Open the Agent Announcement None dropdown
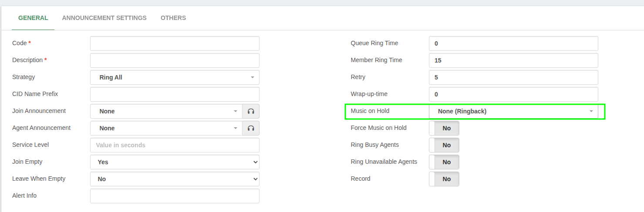This screenshot has height=212, width=644. tap(166, 128)
